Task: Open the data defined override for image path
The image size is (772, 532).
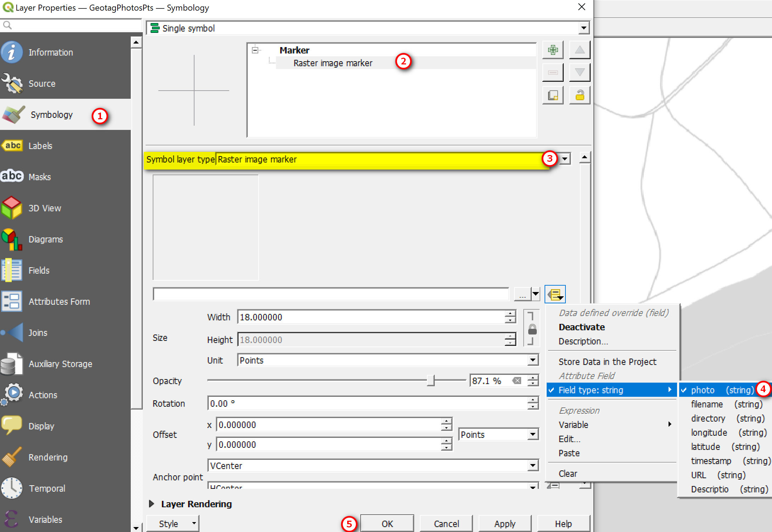Action: [554, 294]
